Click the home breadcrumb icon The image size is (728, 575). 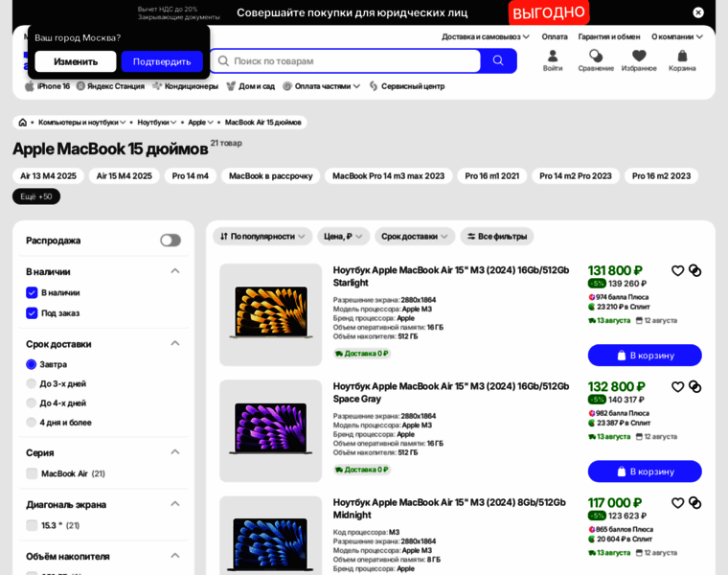click(23, 123)
